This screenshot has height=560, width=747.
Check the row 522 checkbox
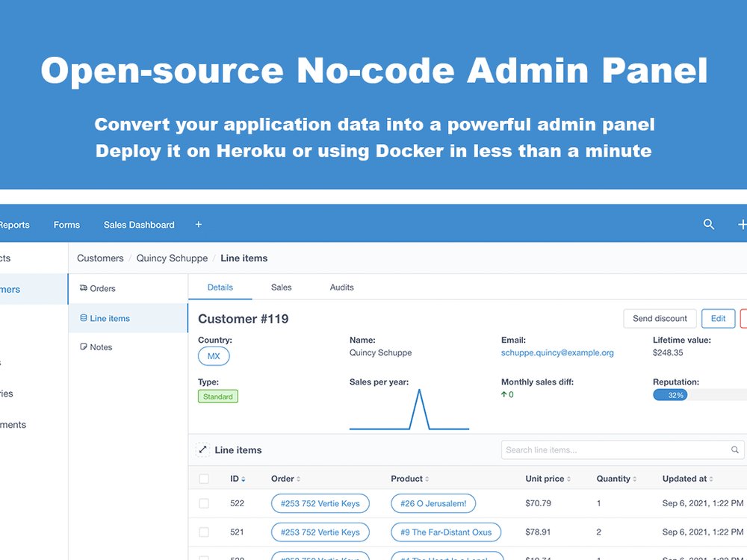click(204, 503)
